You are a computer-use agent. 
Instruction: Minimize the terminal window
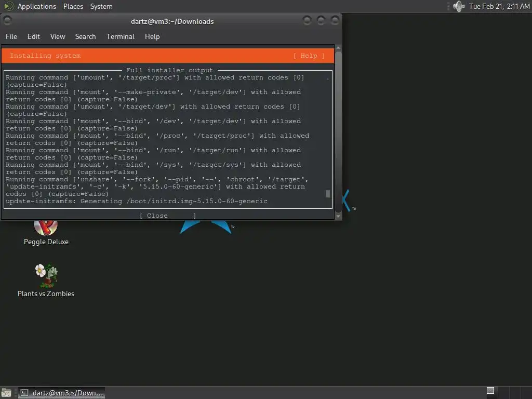pos(307,21)
